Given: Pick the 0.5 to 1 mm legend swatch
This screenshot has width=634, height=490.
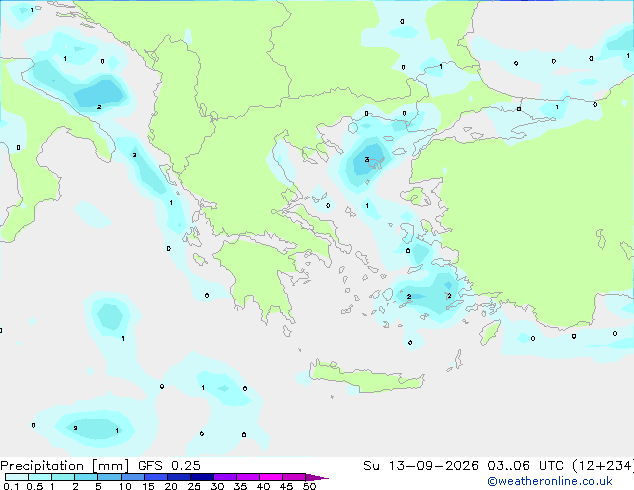Looking at the screenshot, I should point(40,477).
